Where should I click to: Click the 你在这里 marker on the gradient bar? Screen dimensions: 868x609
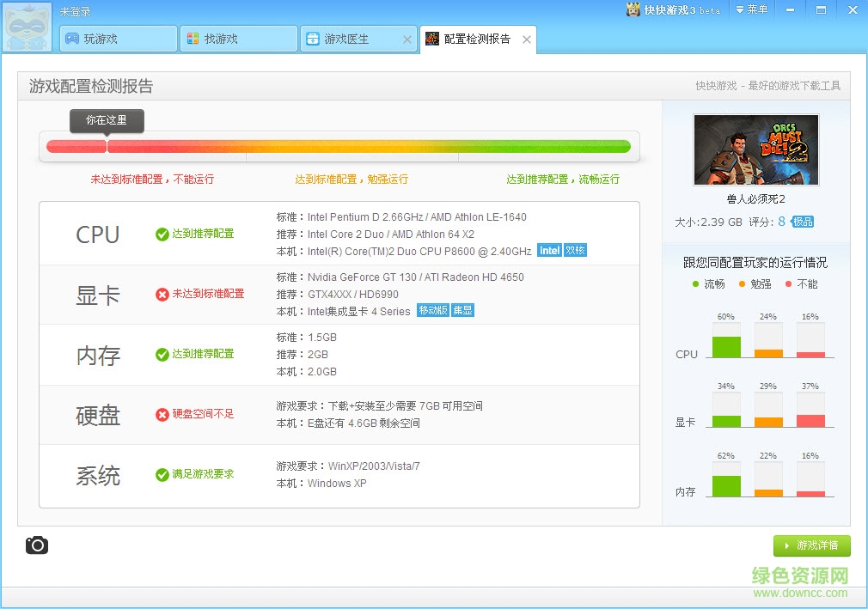point(107,121)
